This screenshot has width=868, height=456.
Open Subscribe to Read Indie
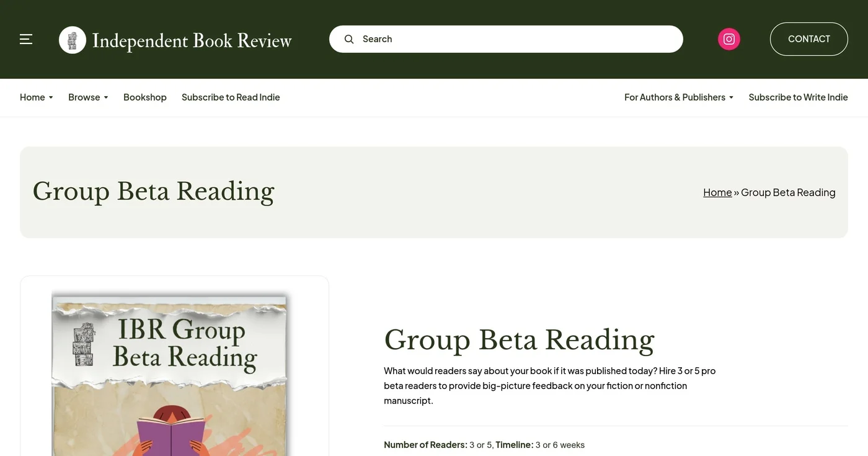231,97
